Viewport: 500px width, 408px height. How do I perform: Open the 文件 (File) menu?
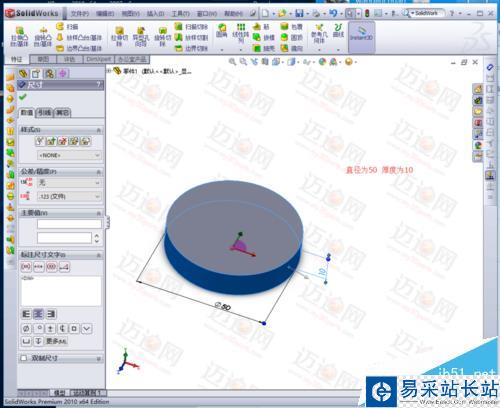pos(79,13)
